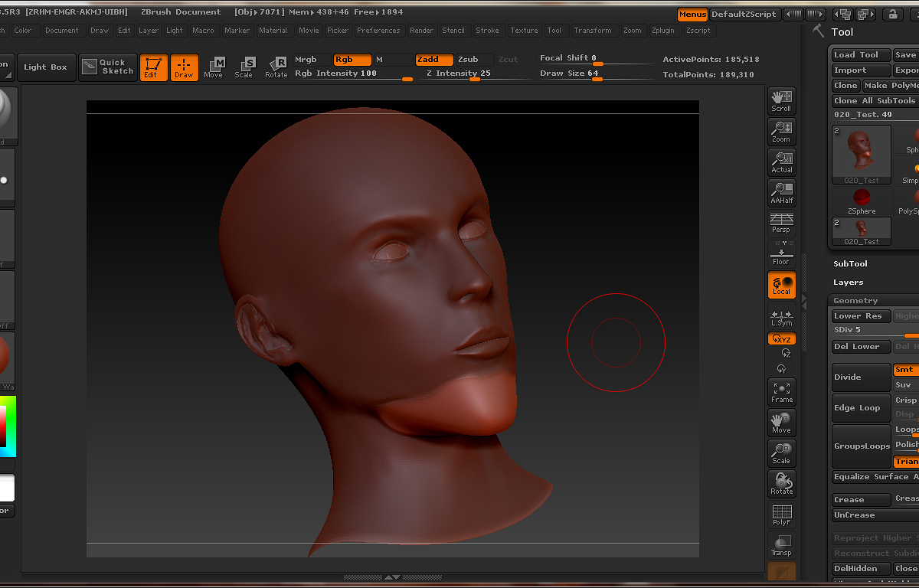The image size is (919, 588).
Task: Disable the Rgb paint mode
Action: click(x=352, y=60)
